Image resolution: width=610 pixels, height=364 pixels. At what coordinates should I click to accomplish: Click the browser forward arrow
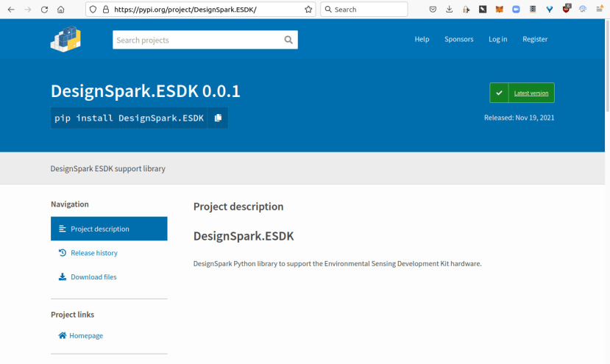(28, 10)
